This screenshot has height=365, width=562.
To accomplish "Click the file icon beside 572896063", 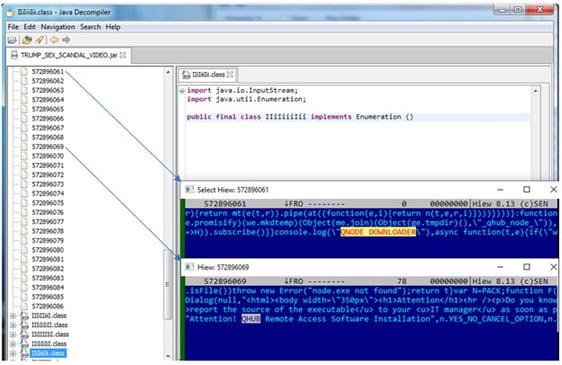I will [x=24, y=90].
